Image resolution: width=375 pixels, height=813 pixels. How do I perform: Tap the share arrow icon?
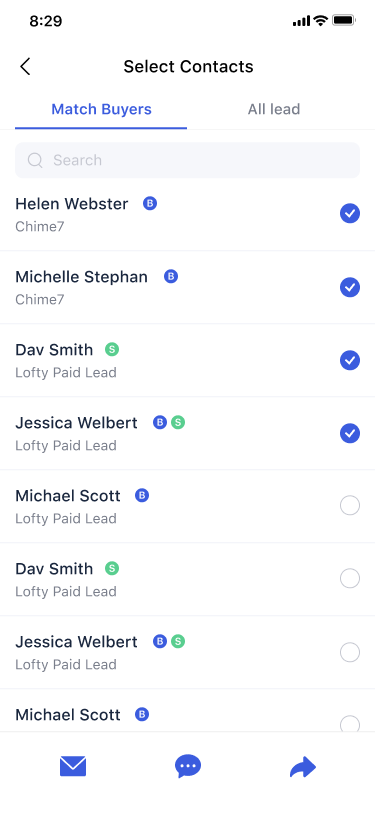click(x=303, y=767)
